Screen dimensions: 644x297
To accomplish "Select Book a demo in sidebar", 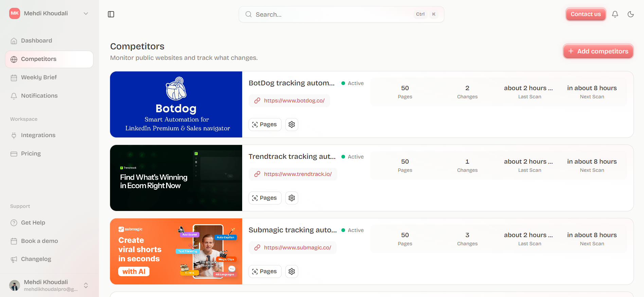I will [x=49, y=241].
